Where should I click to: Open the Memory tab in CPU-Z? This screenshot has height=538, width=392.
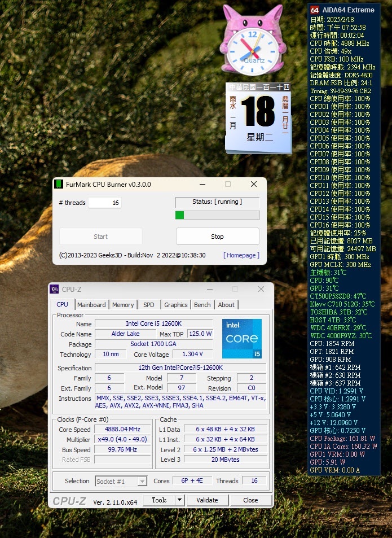(123, 305)
